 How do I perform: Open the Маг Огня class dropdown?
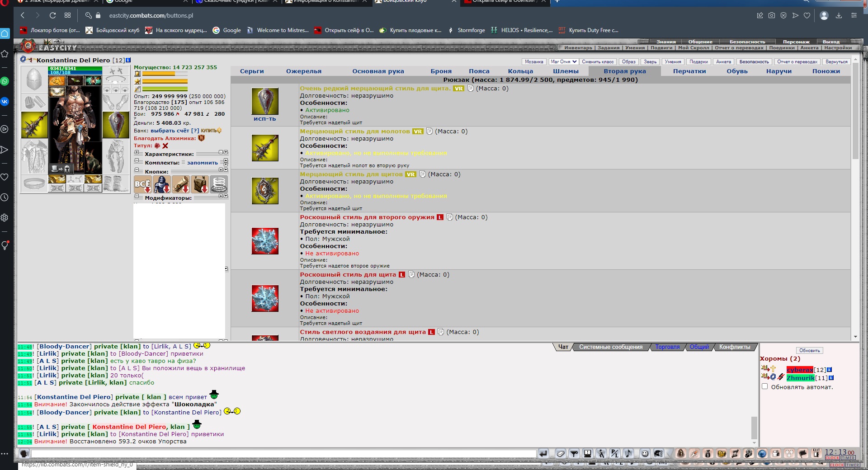(x=563, y=61)
